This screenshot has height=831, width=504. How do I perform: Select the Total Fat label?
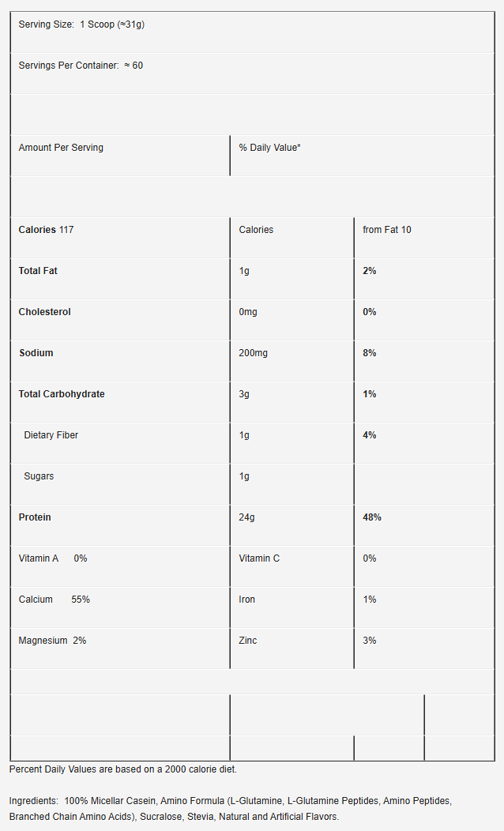click(x=38, y=271)
